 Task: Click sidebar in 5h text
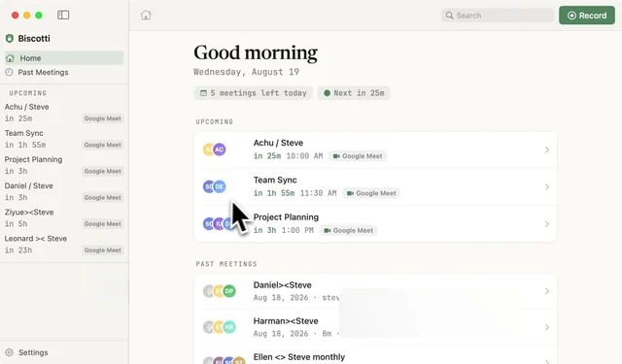click(x=17, y=224)
